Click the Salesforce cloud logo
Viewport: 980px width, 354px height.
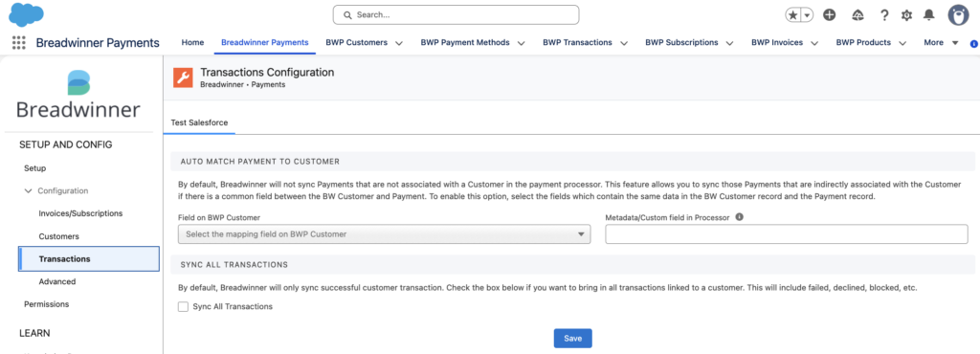pyautogui.click(x=26, y=14)
